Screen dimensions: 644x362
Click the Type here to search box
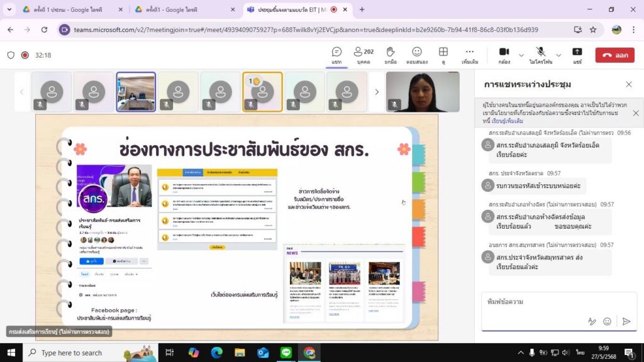tap(90, 353)
